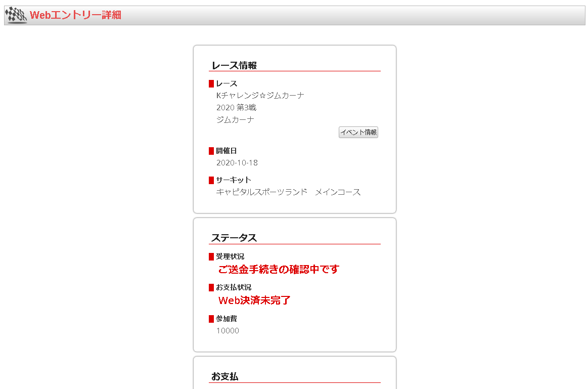Image resolution: width=588 pixels, height=389 pixels.
Task: Click the お支払状況 label
Action: [x=234, y=287]
